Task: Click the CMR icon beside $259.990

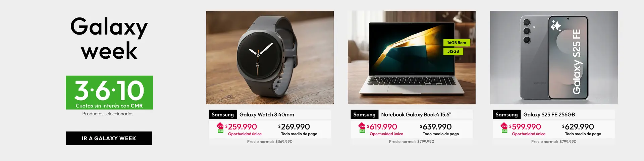Action: click(x=220, y=128)
